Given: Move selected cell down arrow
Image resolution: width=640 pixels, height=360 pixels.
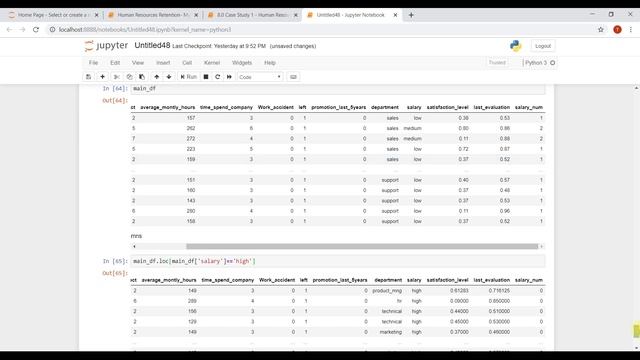Looking at the screenshot, I should tap(169, 77).
